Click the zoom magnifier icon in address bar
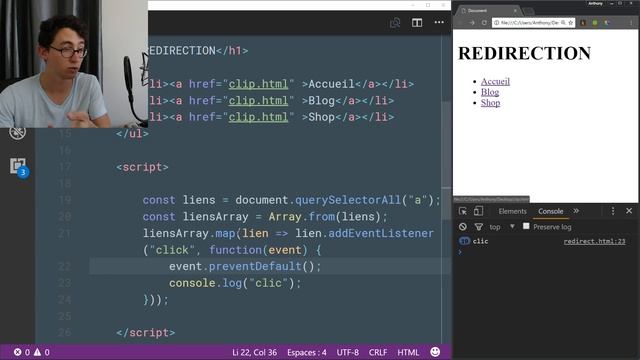 563,23
